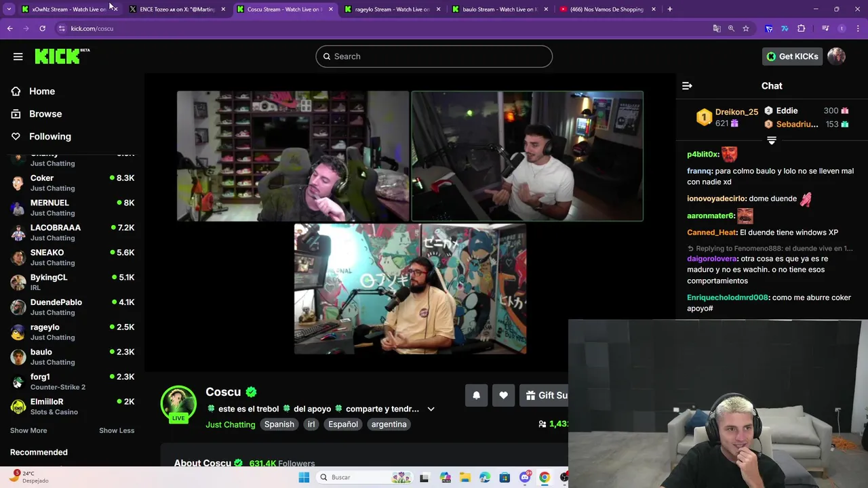Open Chrome zoom magnifier in address bar
Image resolution: width=868 pixels, height=488 pixels.
731,28
